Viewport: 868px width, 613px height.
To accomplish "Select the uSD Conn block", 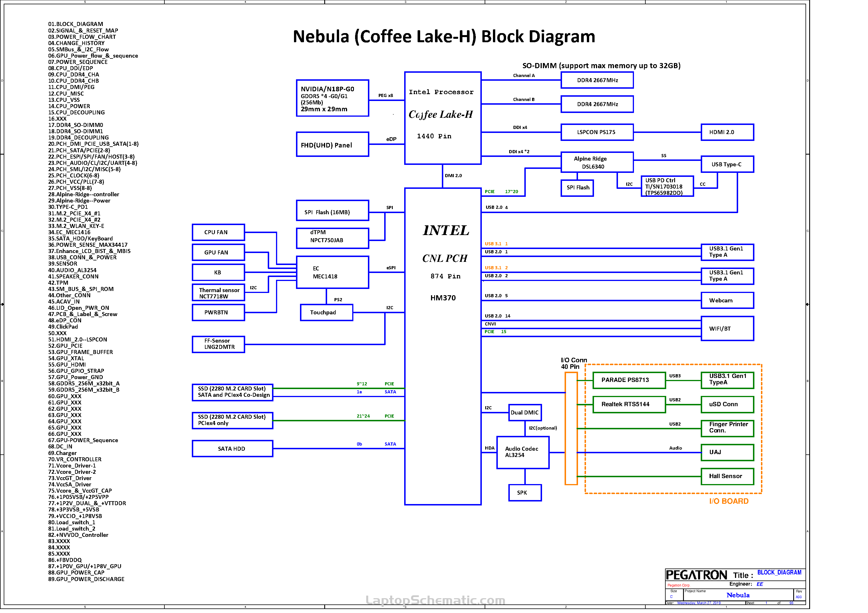I will pos(728,405).
